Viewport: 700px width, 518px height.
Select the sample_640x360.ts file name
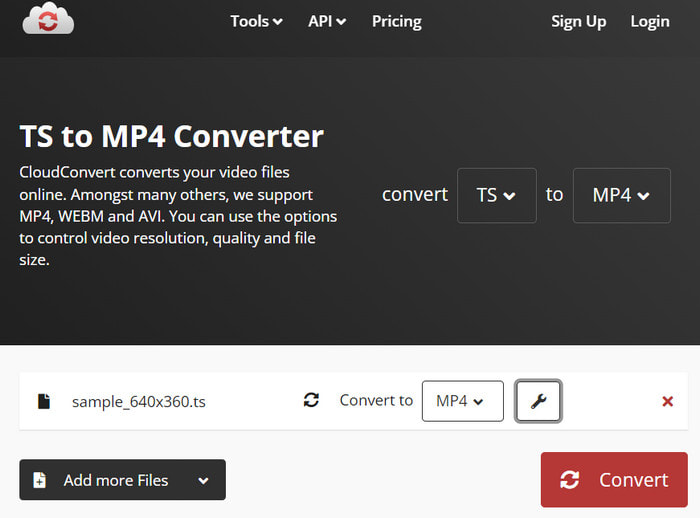(x=138, y=401)
